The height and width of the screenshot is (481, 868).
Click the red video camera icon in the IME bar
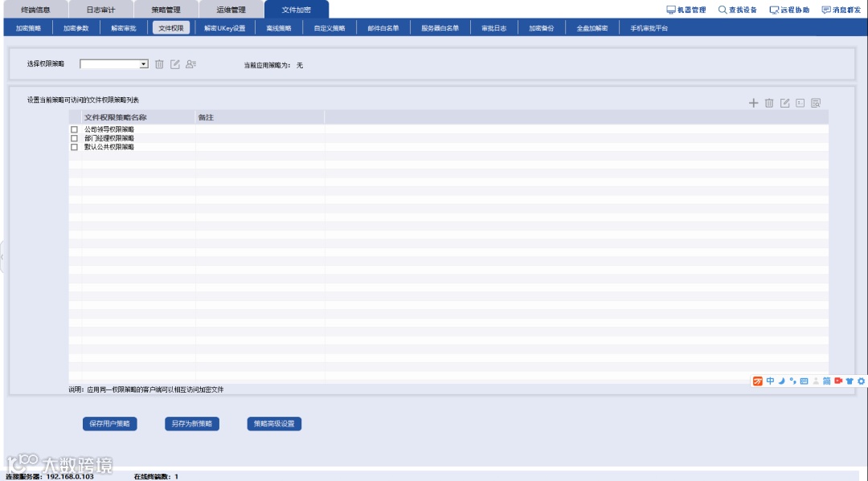coord(838,381)
